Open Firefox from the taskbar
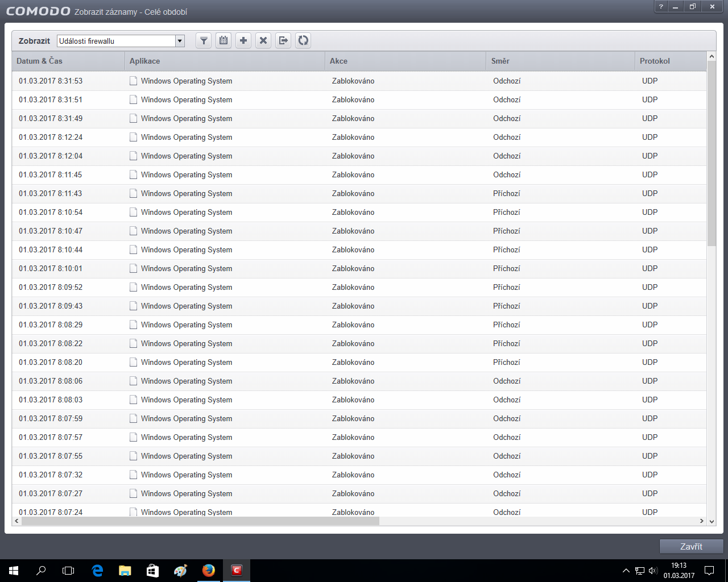728x582 pixels. pyautogui.click(x=209, y=570)
